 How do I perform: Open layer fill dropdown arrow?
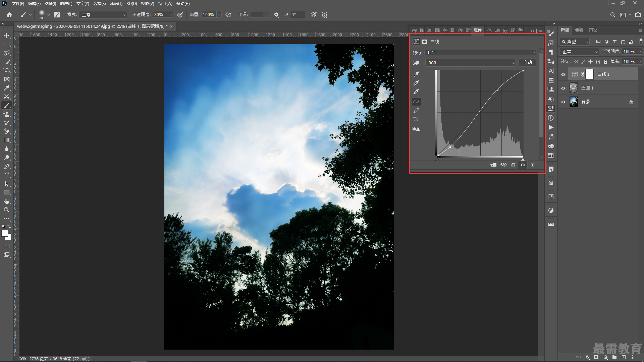(640, 62)
